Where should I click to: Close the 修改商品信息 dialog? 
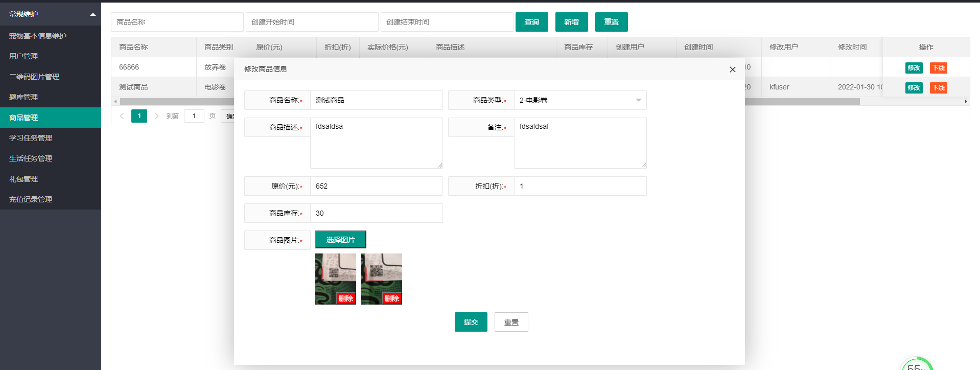tap(732, 70)
